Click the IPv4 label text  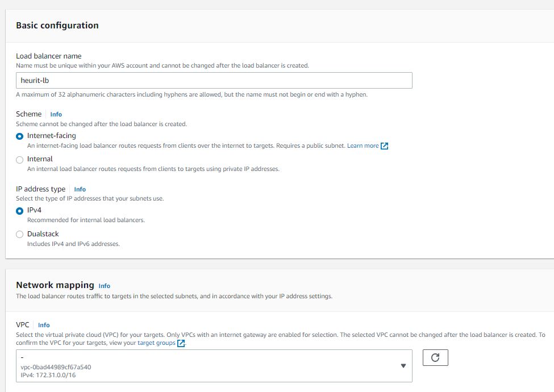pyautogui.click(x=34, y=210)
